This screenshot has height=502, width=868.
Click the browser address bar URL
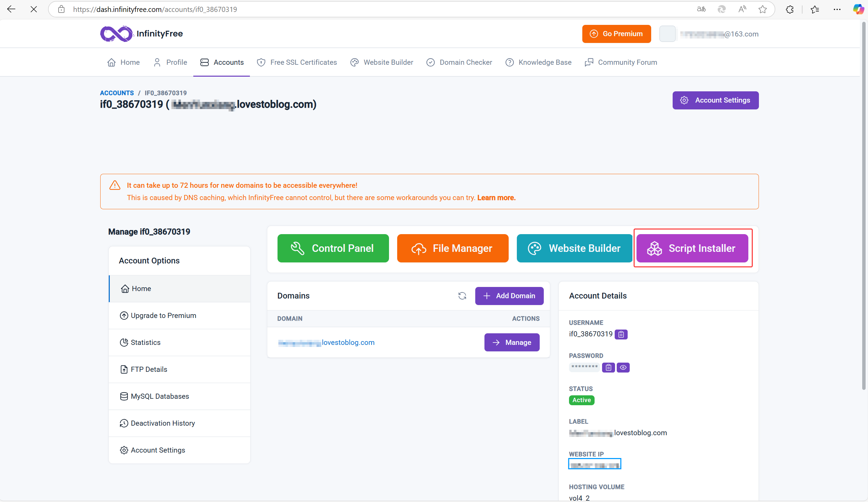[x=155, y=9]
